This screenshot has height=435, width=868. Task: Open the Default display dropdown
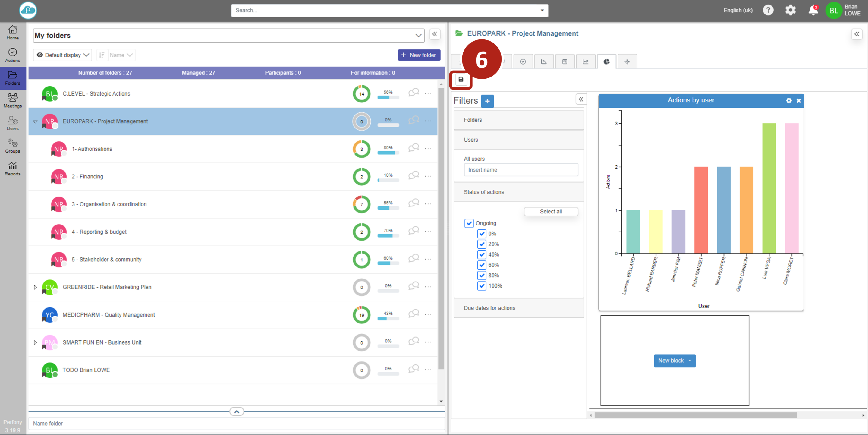pyautogui.click(x=63, y=55)
